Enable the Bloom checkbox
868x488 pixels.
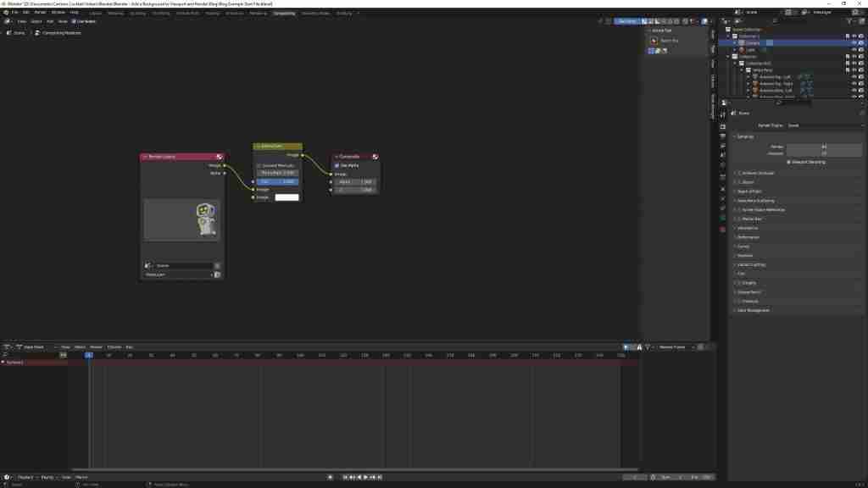point(739,182)
